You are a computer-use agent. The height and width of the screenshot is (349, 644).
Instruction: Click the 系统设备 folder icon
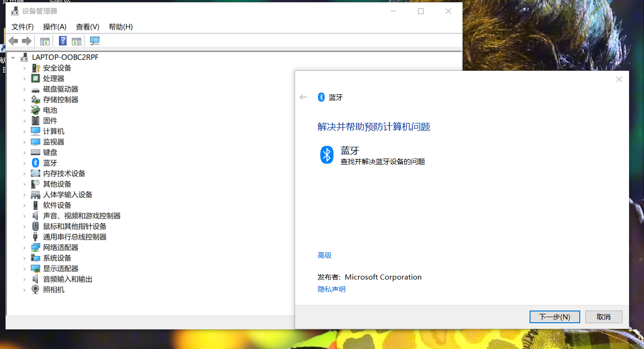point(36,258)
